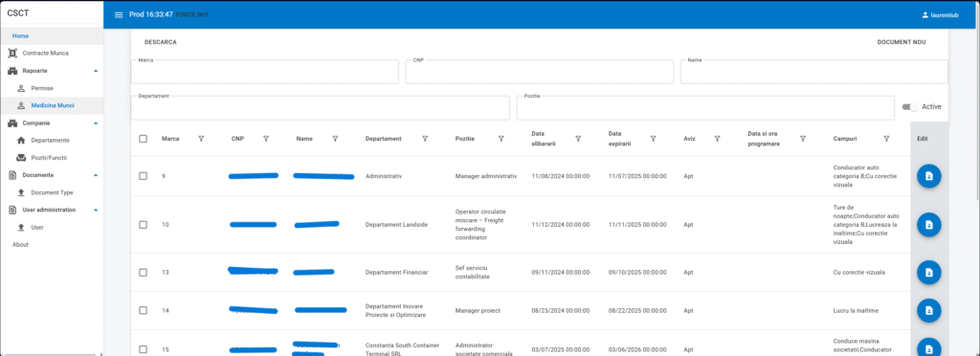Click 'Departament Landside' cell
Image resolution: width=980 pixels, height=356 pixels.
(396, 224)
